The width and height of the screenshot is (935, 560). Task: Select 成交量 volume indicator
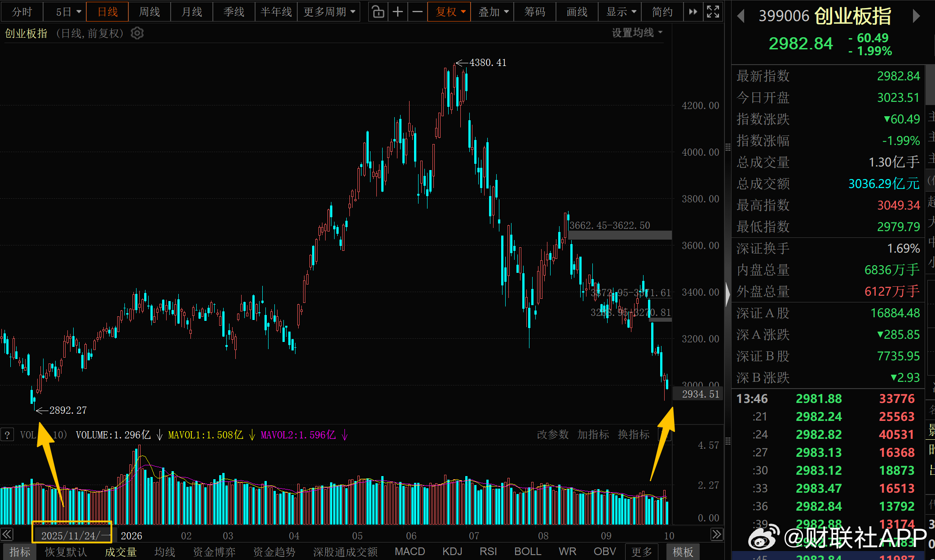click(121, 552)
